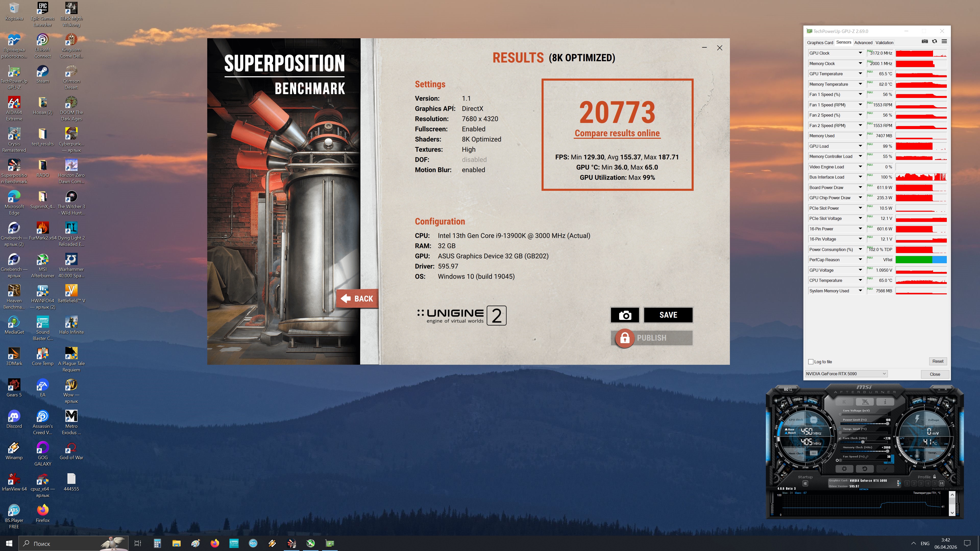Click Afterburner info button
Image resolution: width=980 pixels, height=551 pixels.
click(885, 402)
